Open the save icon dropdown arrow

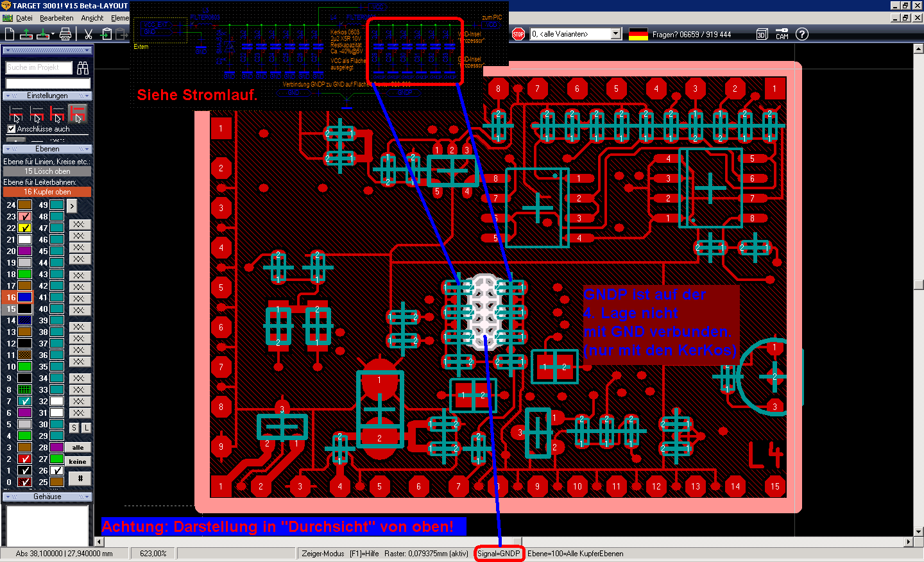[x=53, y=35]
